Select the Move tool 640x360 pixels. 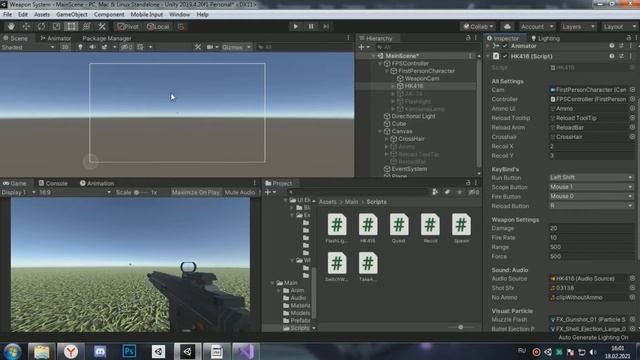coord(26,27)
